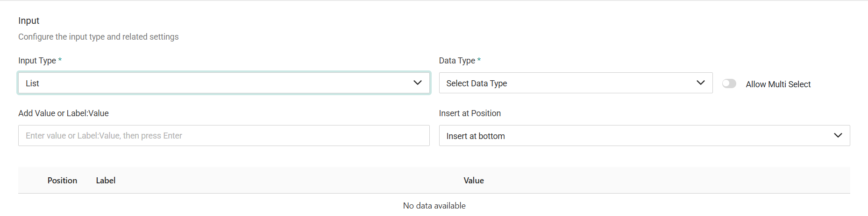Viewport: 868px width, 216px height.
Task: Click the Position column header
Action: click(x=62, y=181)
